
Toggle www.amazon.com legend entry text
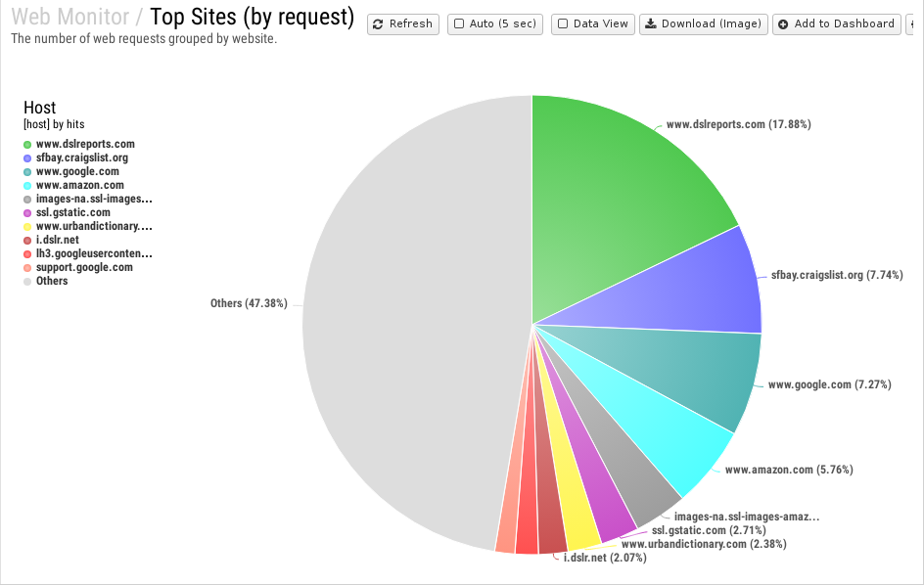[79, 185]
